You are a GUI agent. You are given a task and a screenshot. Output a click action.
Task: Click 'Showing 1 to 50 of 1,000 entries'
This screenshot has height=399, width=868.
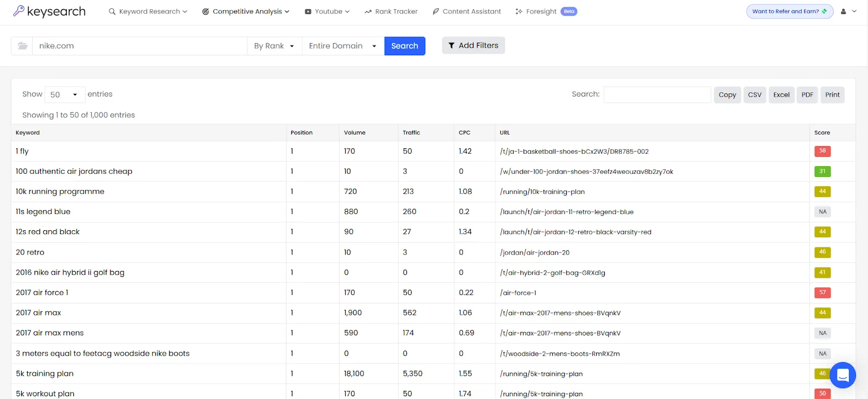click(79, 115)
